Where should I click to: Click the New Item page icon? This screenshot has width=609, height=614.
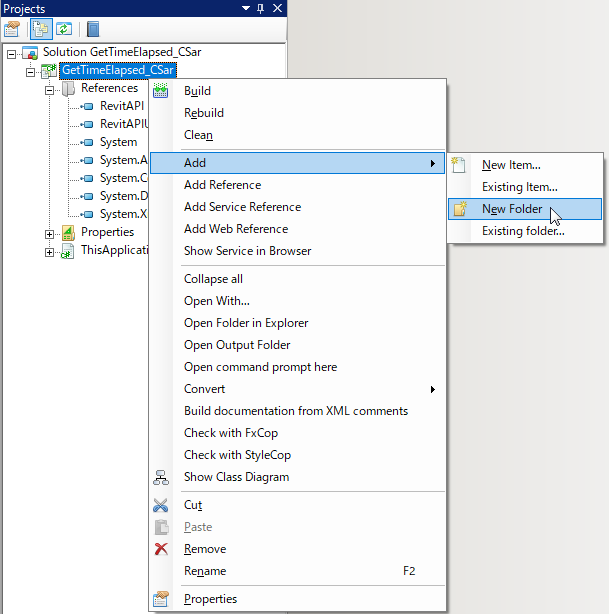(x=458, y=165)
